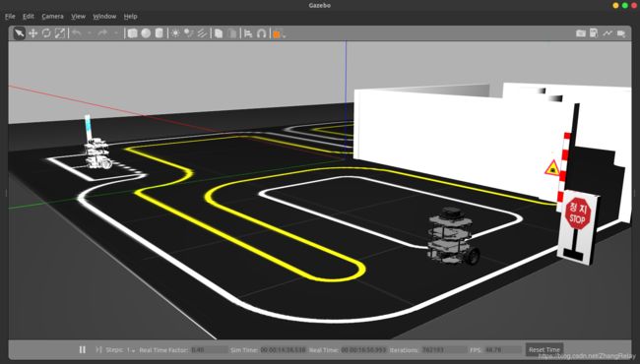Open the View menu

[x=79, y=17]
